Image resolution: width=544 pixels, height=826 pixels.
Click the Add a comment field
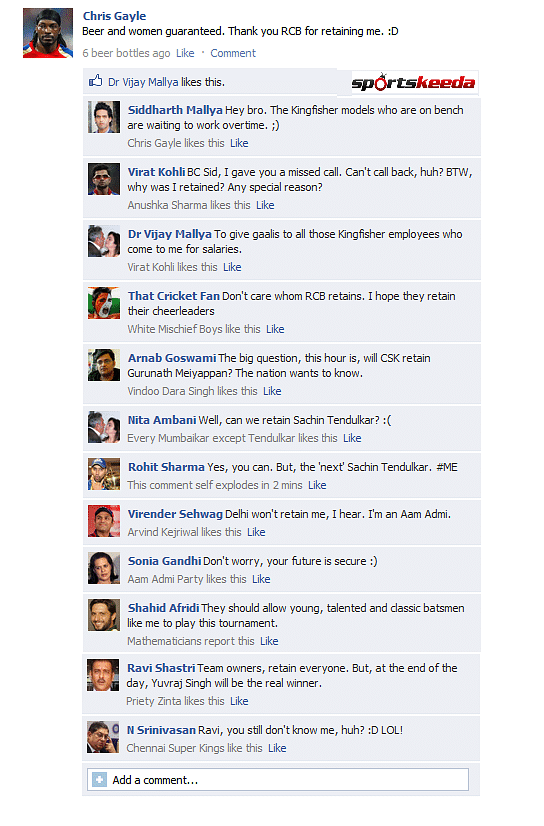point(278,780)
